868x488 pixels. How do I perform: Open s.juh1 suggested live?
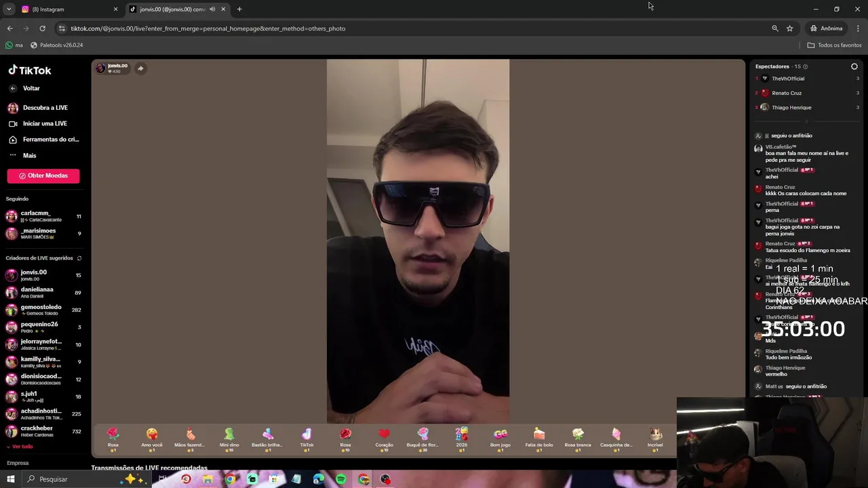43,396
